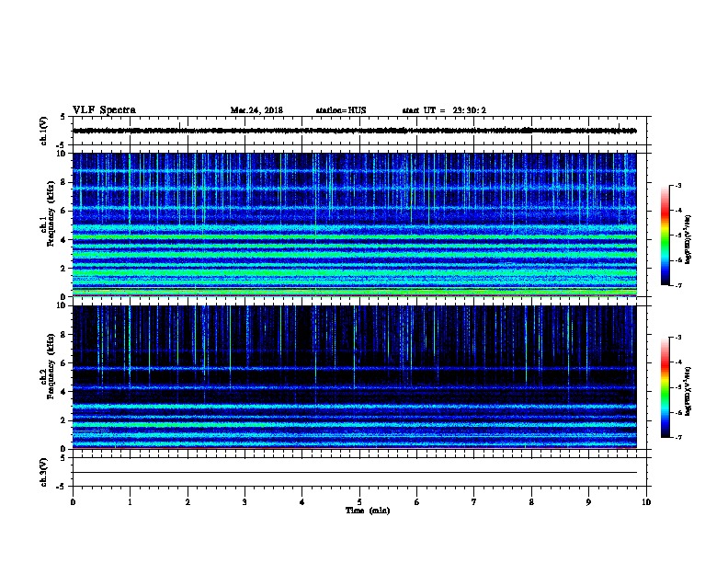Click the "-3" label on ch.2 color scale
The image size is (728, 563).
point(678,338)
